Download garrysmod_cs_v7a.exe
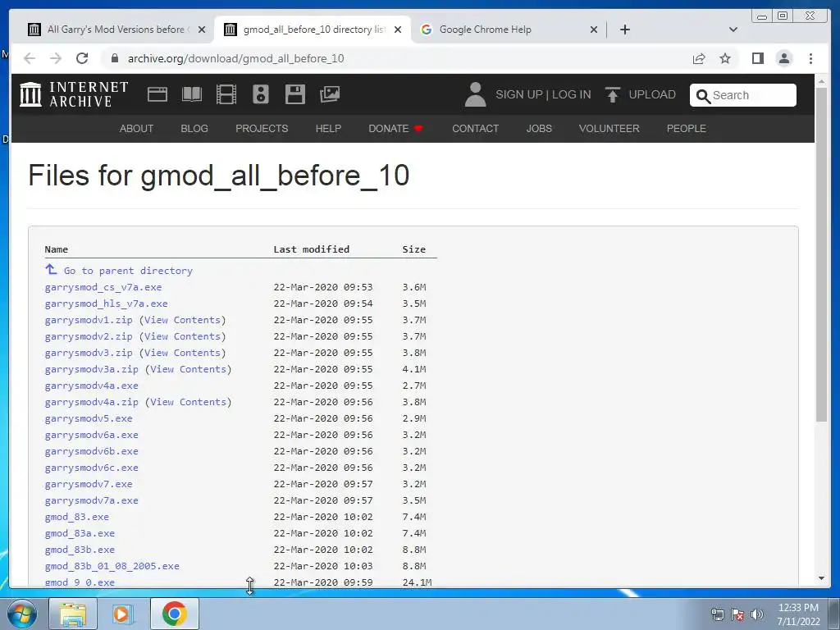This screenshot has height=630, width=840. (103, 287)
